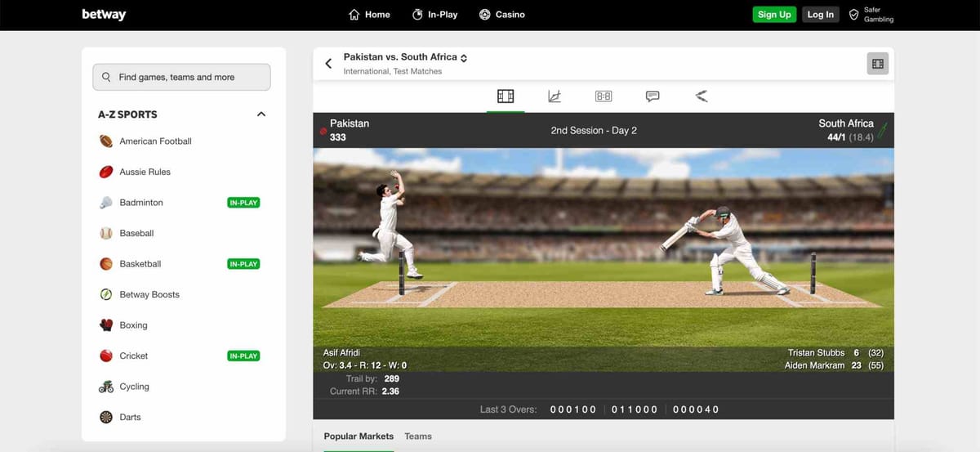
Task: Focus the Find games search field
Action: pyautogui.click(x=181, y=77)
